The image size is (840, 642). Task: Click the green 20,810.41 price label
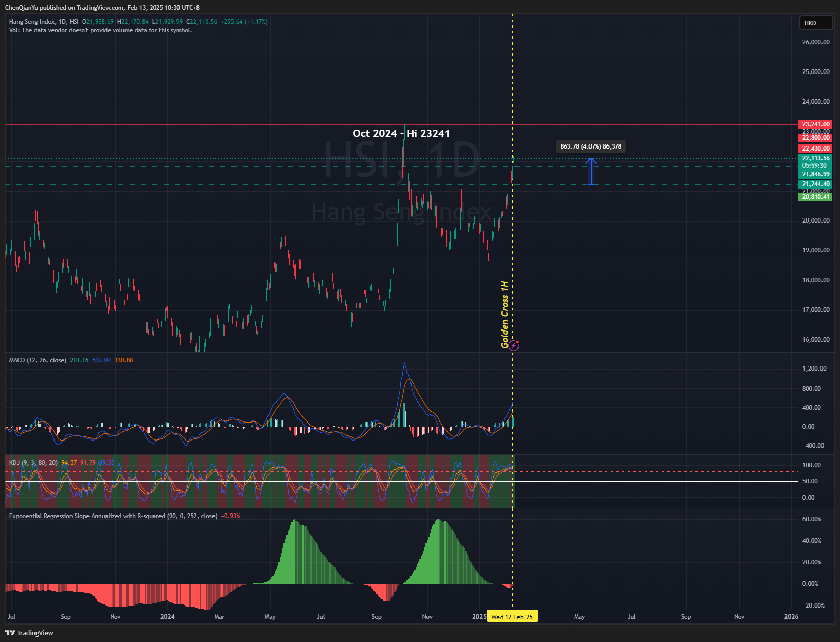(x=816, y=197)
